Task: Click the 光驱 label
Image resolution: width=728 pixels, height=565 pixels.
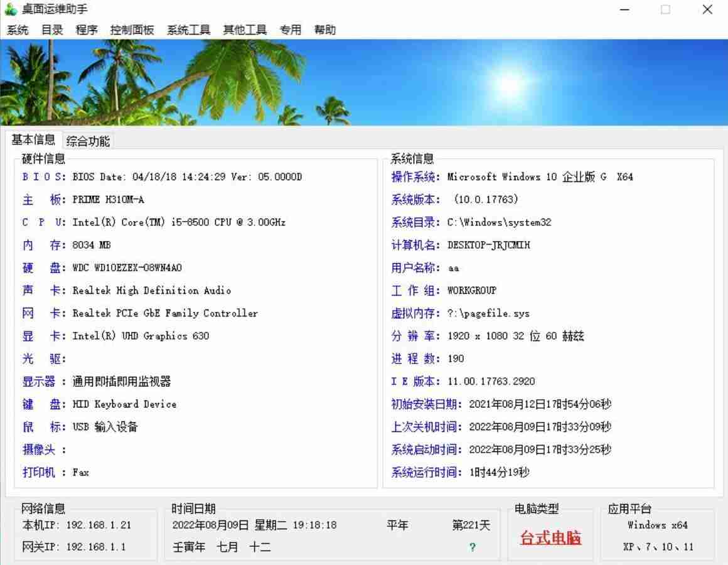Action: click(x=43, y=359)
